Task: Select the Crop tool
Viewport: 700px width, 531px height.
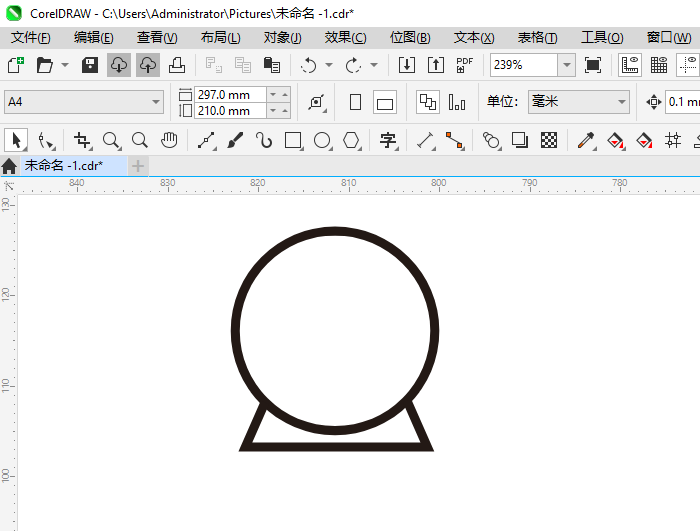Action: (x=83, y=140)
